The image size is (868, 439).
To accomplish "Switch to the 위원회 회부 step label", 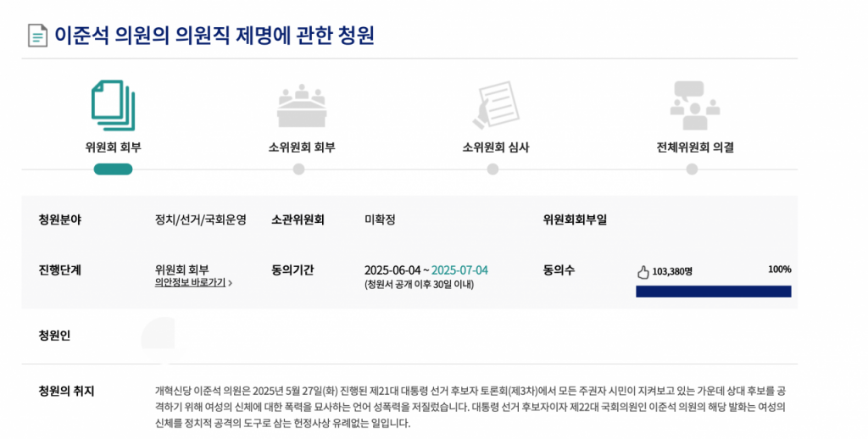I will (x=113, y=147).
